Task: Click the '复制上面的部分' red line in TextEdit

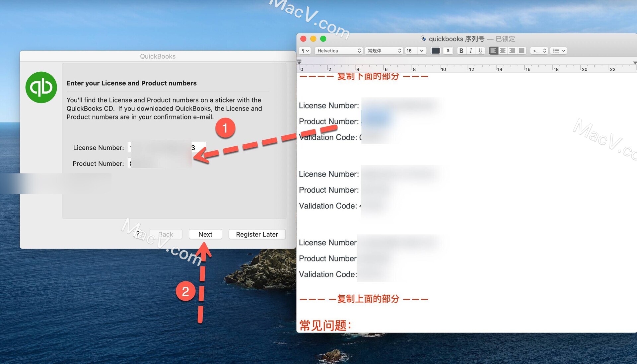Action: pyautogui.click(x=364, y=299)
